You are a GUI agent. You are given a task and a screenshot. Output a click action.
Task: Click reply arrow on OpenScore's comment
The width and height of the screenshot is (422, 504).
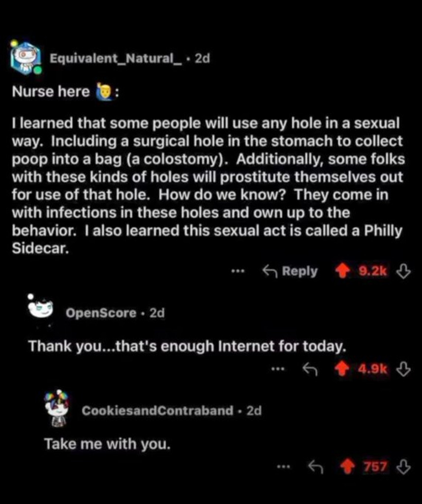pyautogui.click(x=310, y=369)
